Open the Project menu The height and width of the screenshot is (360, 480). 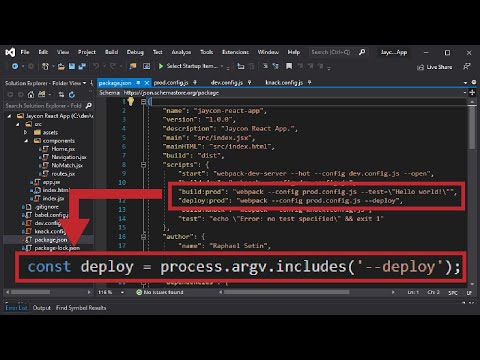click(x=87, y=52)
